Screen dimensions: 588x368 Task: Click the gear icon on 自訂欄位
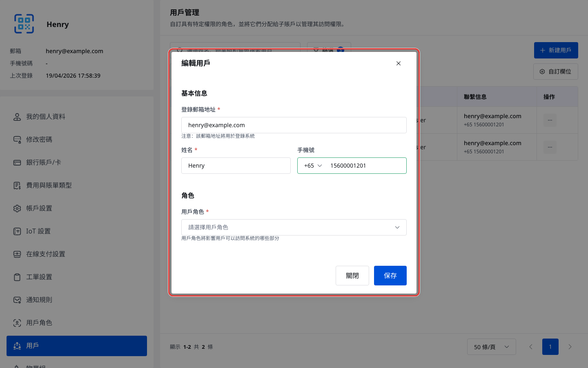pyautogui.click(x=542, y=72)
